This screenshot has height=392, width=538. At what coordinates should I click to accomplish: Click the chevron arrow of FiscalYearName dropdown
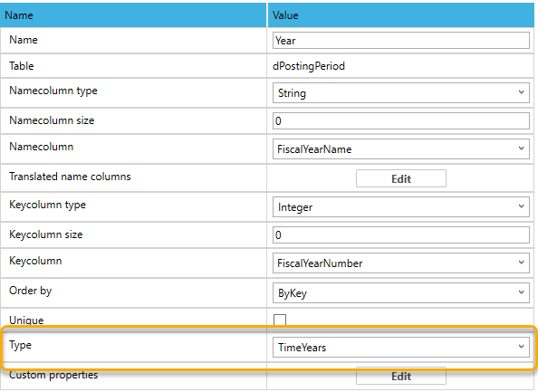pos(521,148)
